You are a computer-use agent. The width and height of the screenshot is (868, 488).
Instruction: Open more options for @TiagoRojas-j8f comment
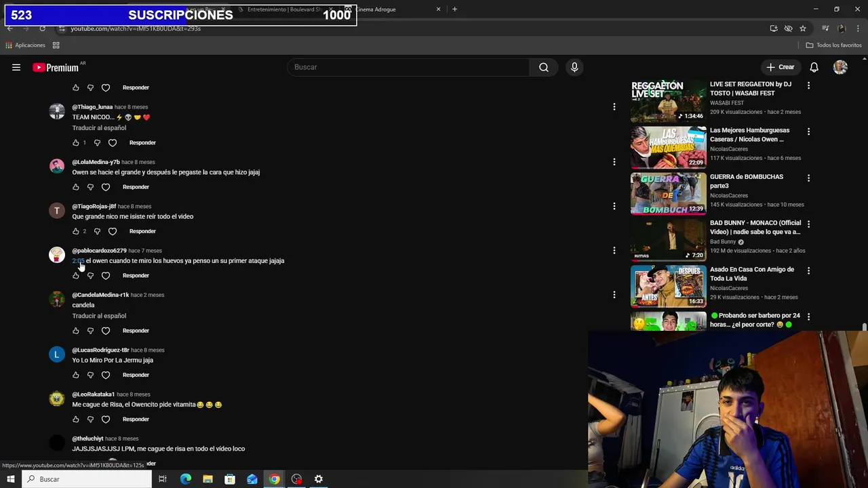[x=614, y=206]
